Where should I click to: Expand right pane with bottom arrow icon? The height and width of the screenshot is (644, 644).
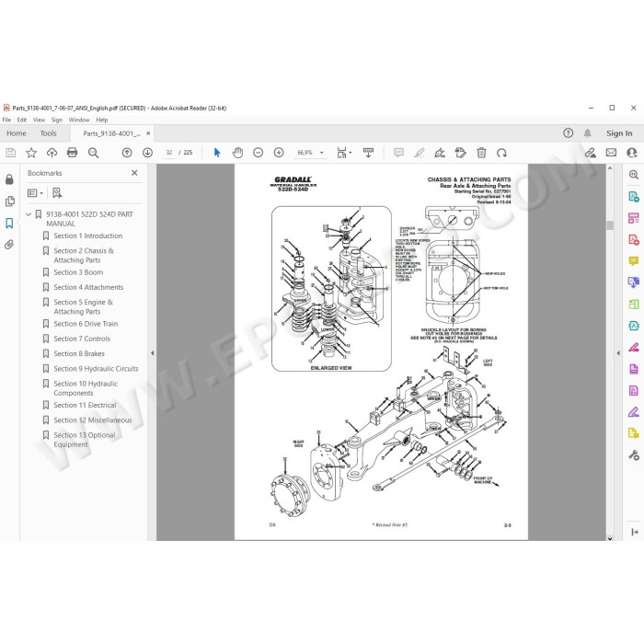point(635,532)
